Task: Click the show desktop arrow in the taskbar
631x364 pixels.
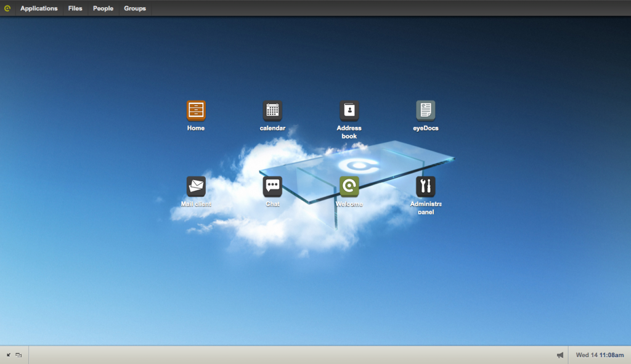Action: (7, 355)
